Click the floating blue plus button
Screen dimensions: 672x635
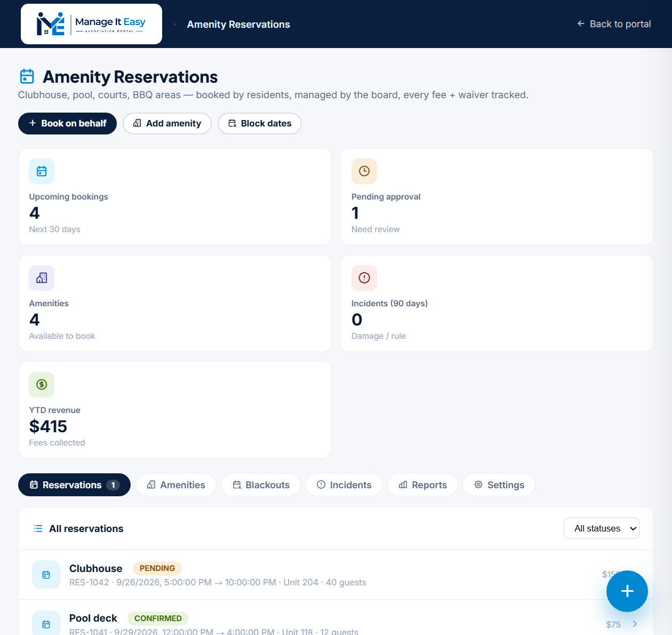click(x=627, y=591)
